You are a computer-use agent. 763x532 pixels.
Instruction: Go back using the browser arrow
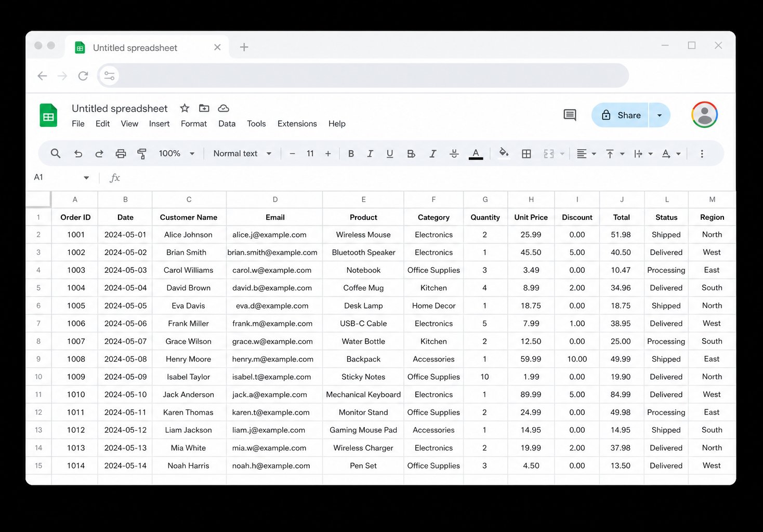pos(43,76)
